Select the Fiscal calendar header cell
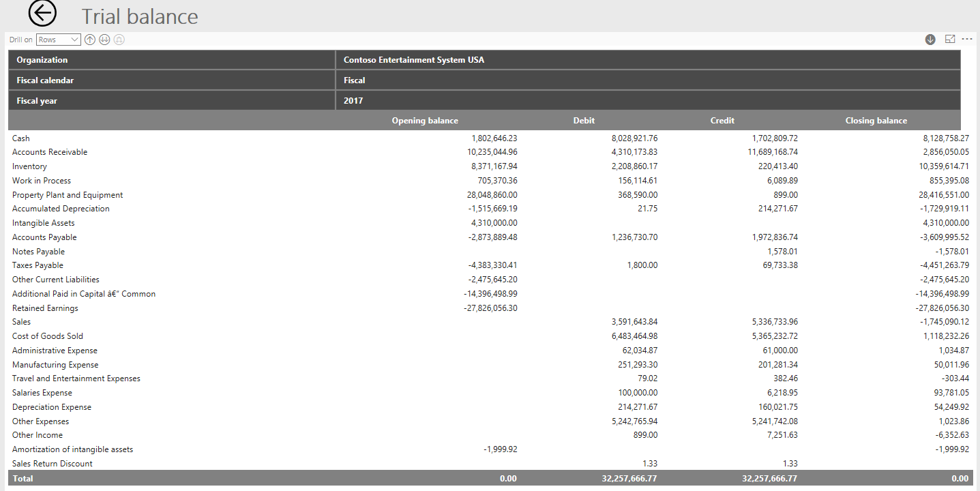The width and height of the screenshot is (980, 491). coord(172,80)
